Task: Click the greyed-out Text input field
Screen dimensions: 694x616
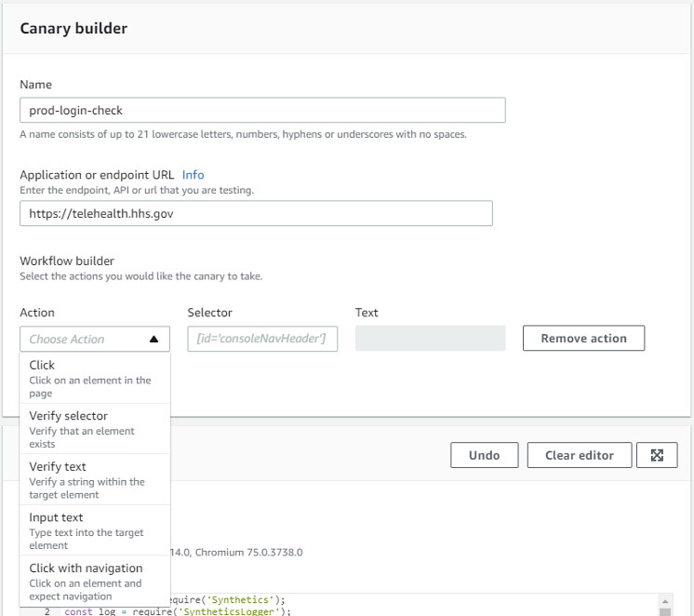Action: [x=430, y=339]
